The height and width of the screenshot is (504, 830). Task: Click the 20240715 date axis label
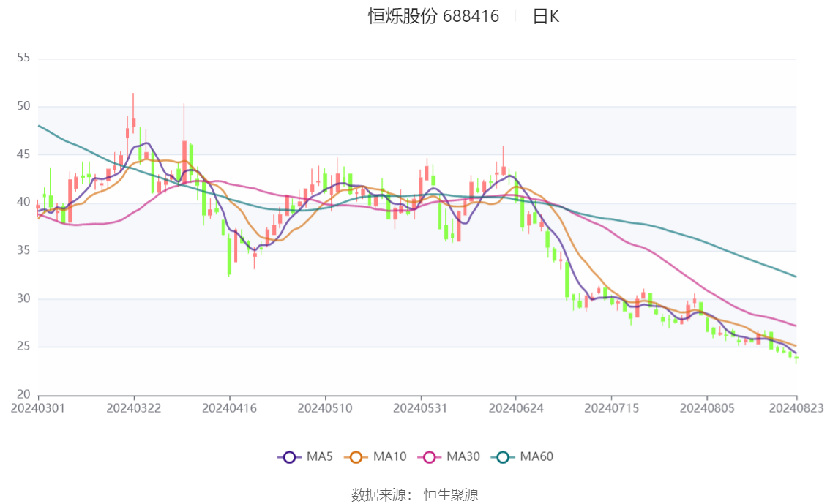[x=611, y=408]
